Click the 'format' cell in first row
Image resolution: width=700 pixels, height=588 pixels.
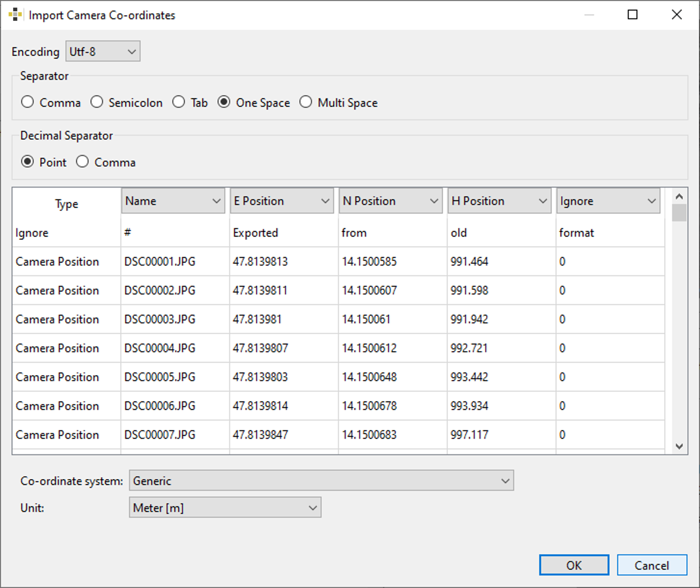click(x=610, y=233)
